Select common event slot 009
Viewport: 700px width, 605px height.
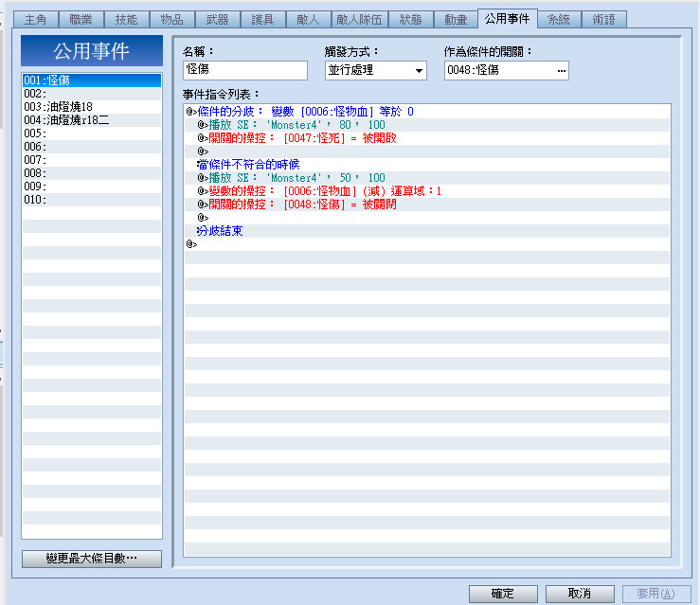pos(92,187)
